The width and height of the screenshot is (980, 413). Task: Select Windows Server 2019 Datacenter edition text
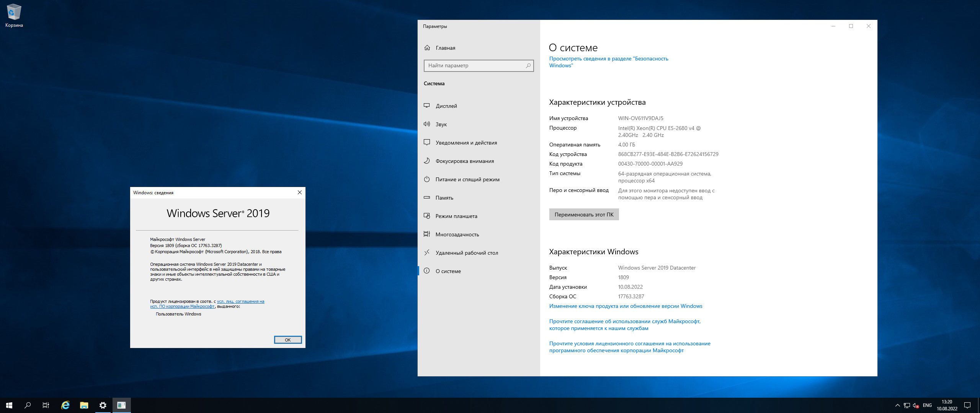(x=657, y=268)
